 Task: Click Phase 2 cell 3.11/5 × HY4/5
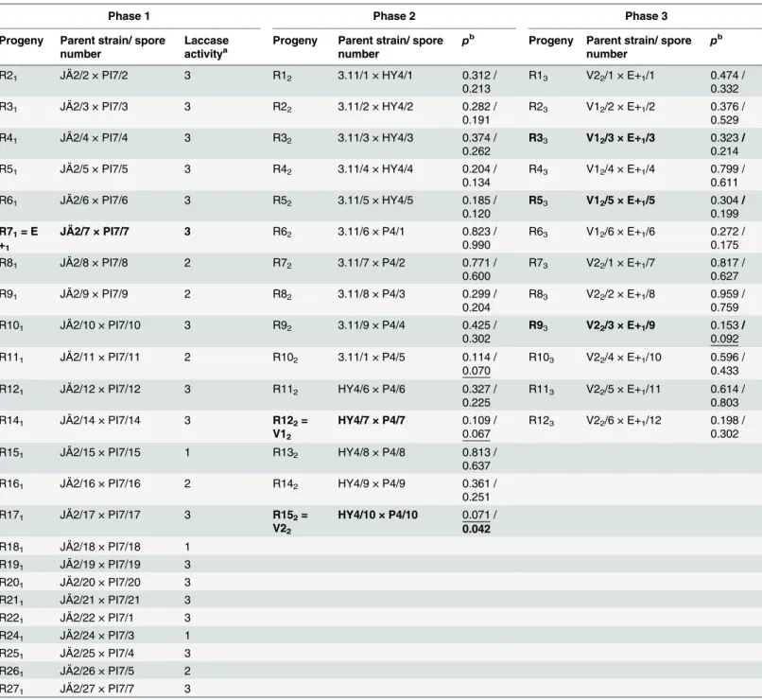(375, 201)
